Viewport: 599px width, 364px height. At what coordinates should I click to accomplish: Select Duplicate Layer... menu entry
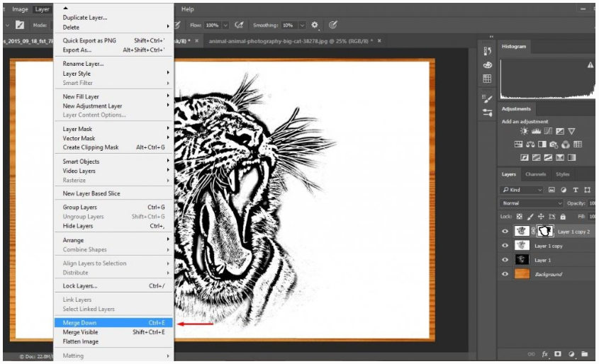(x=114, y=18)
